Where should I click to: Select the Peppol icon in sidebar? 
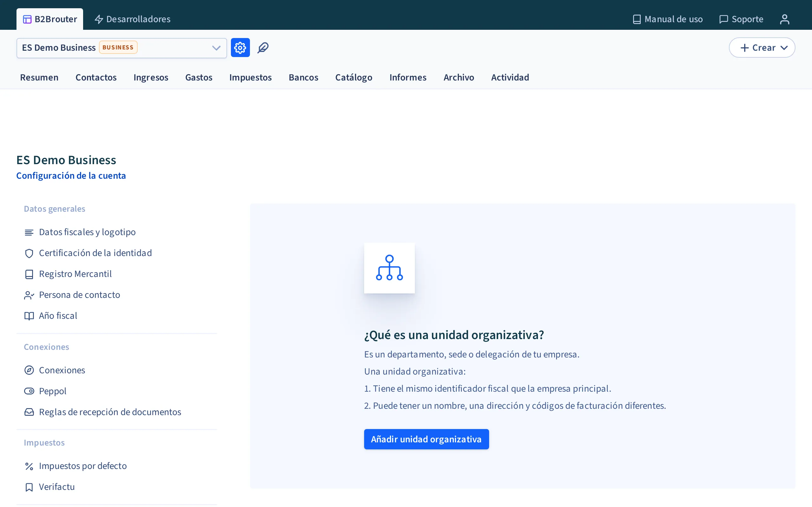(29, 391)
